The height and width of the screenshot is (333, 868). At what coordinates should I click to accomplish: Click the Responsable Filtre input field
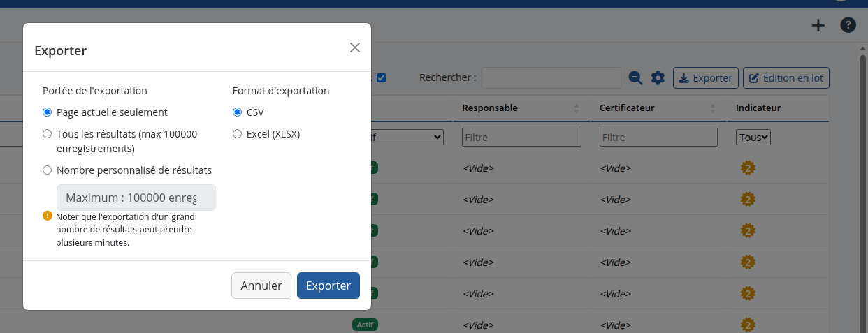tap(521, 138)
